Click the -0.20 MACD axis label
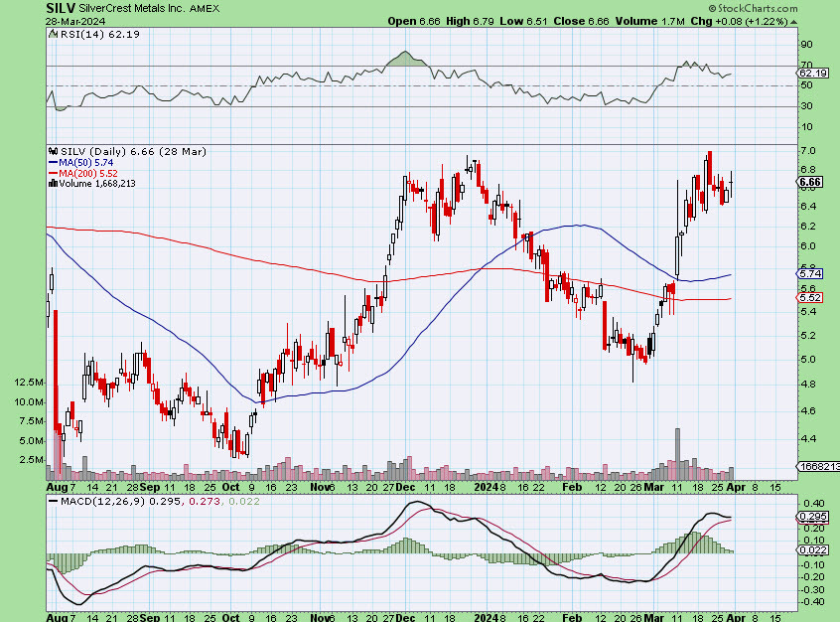 [x=811, y=577]
